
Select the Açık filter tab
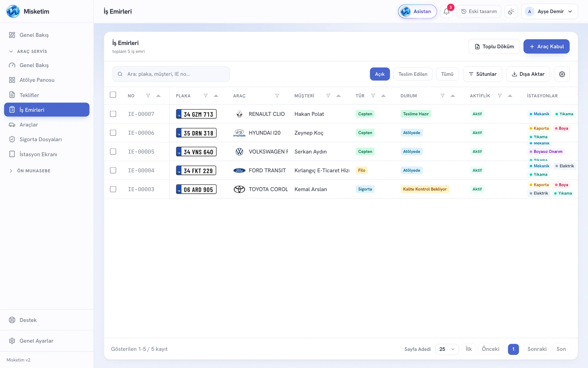click(380, 74)
